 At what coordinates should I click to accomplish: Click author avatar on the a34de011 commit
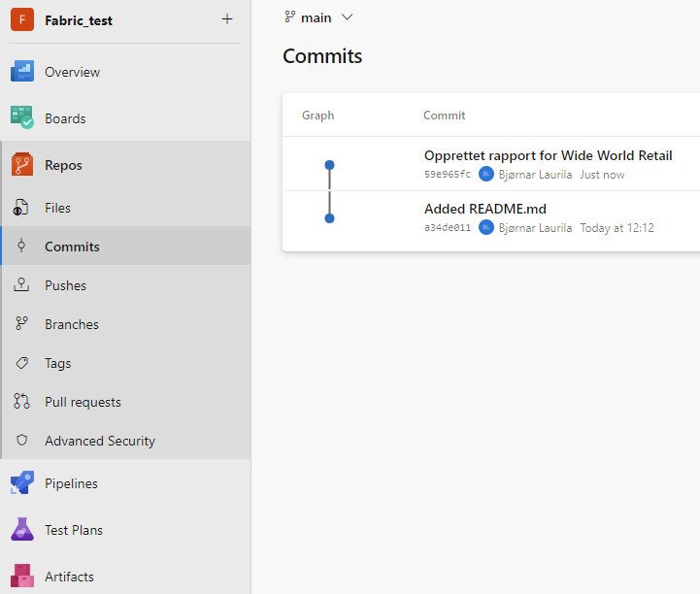click(486, 228)
